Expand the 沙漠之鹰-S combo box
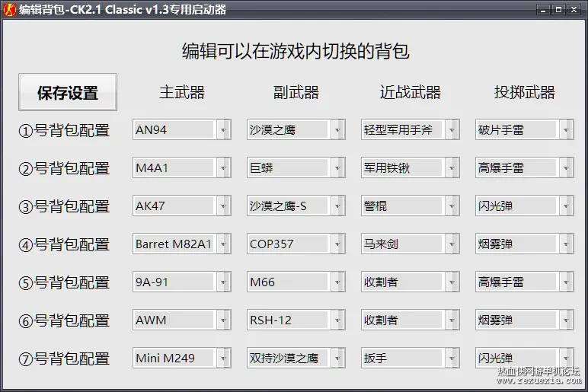 [296, 206]
